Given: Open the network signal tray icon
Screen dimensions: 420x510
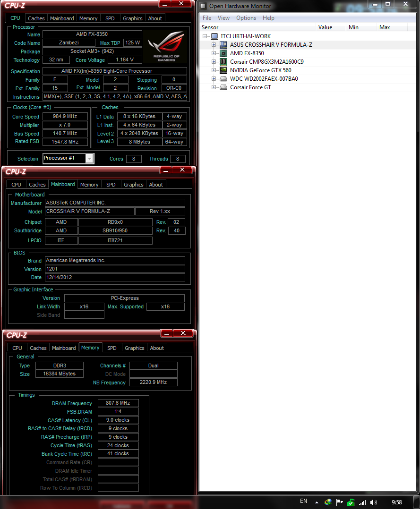Looking at the screenshot, I should coord(362,502).
